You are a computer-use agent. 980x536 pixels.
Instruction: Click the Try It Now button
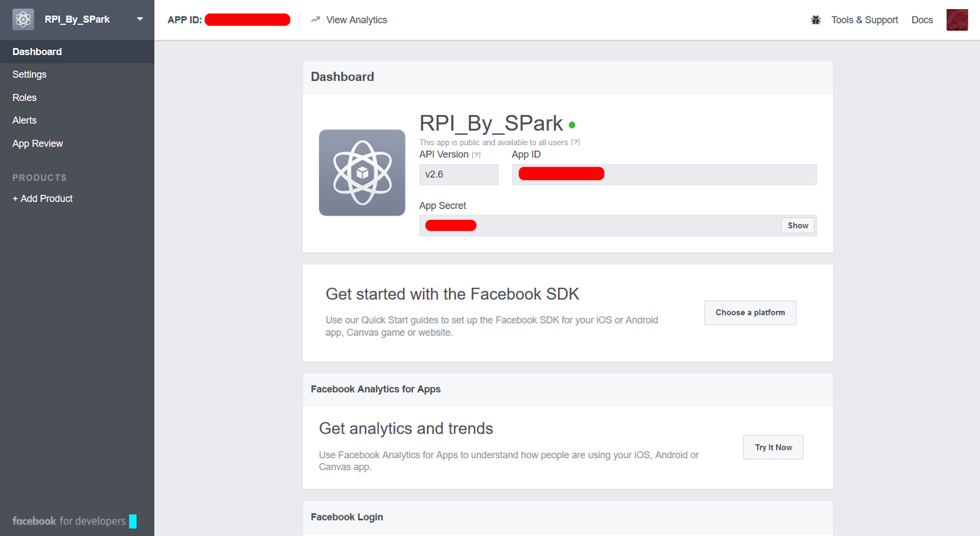(x=773, y=447)
